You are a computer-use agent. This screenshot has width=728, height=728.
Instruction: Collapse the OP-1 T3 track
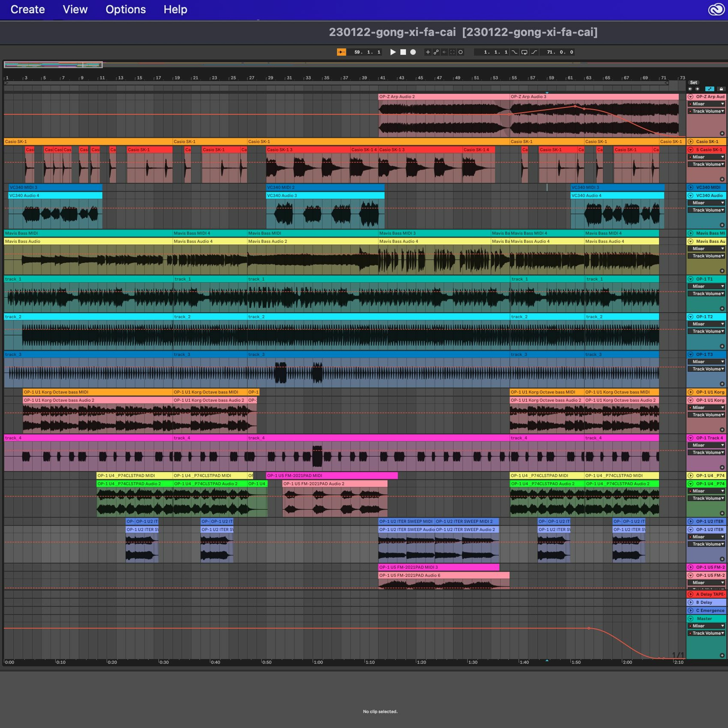pos(690,355)
